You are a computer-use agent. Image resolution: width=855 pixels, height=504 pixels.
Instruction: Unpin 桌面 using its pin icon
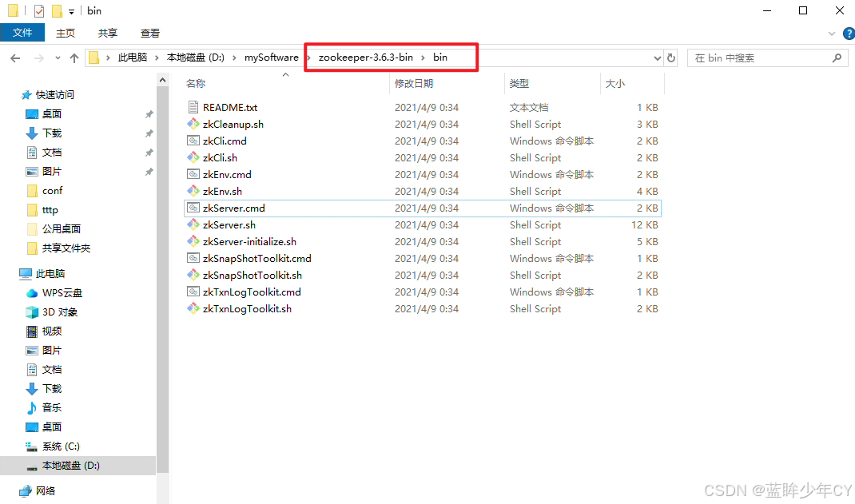click(149, 114)
